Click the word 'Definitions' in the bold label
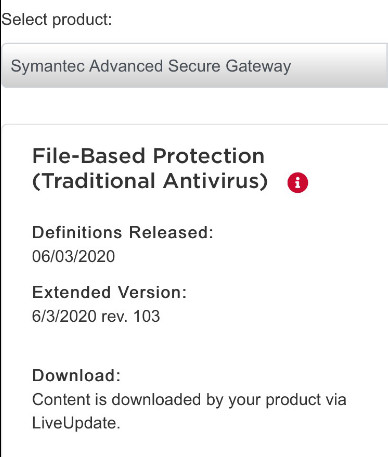 click(x=77, y=232)
